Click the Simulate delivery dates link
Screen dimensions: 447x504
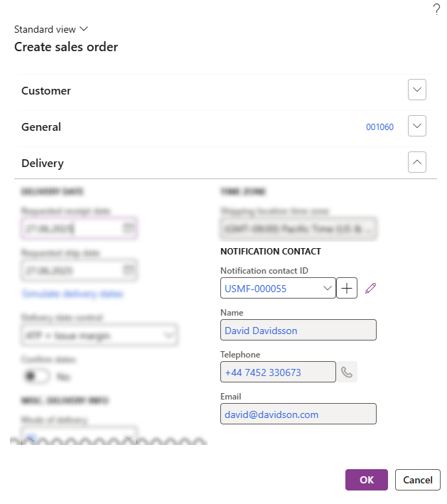click(72, 294)
